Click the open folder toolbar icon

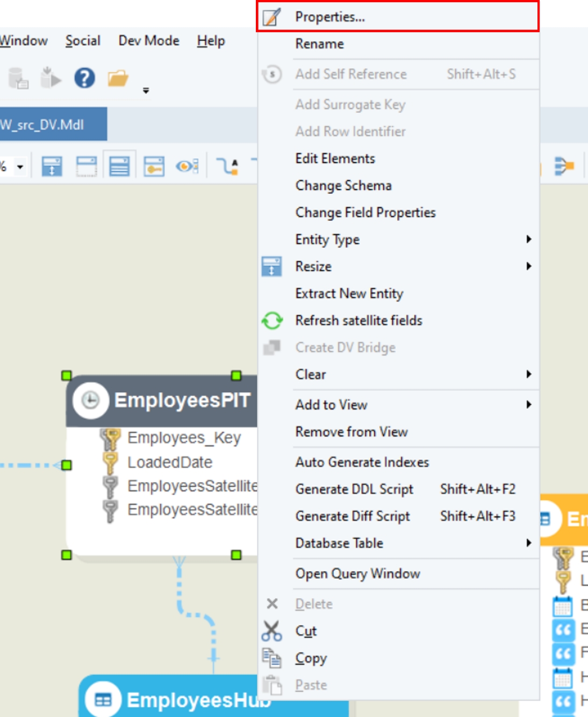[x=118, y=79]
